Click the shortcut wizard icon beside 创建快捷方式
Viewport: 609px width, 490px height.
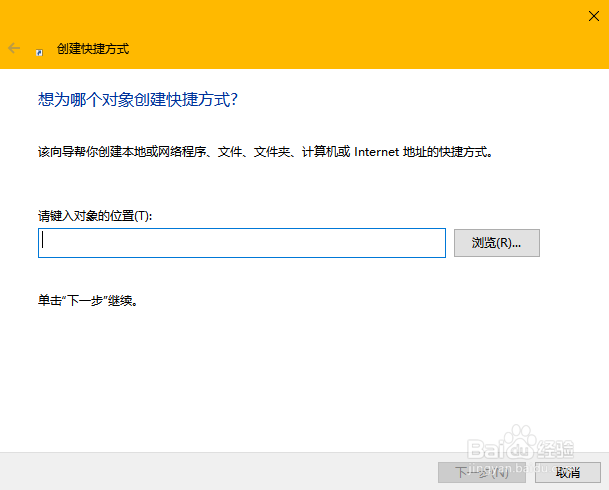39,52
